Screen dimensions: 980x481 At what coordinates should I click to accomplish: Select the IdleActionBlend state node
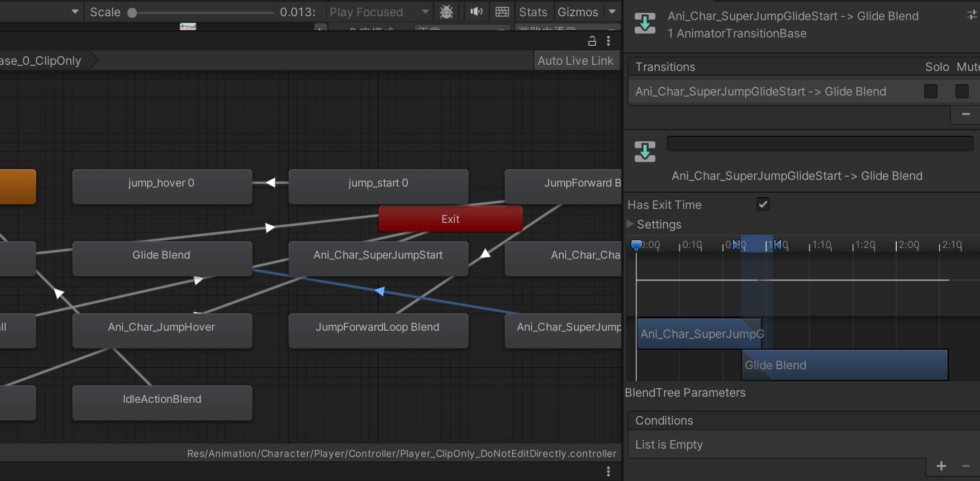(x=162, y=403)
